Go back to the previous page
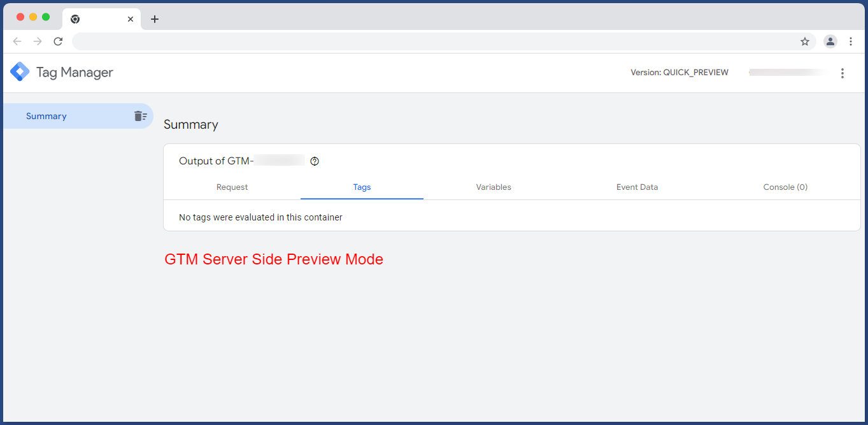 [17, 41]
